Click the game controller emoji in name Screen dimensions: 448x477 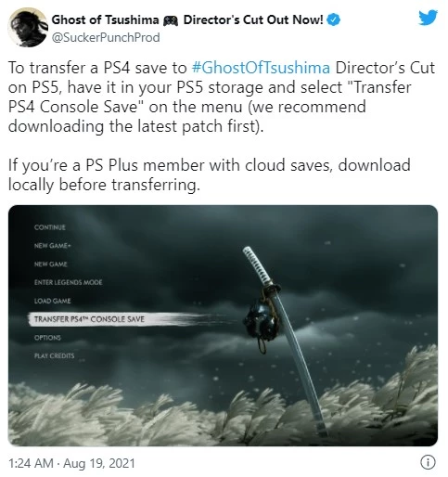coord(171,20)
